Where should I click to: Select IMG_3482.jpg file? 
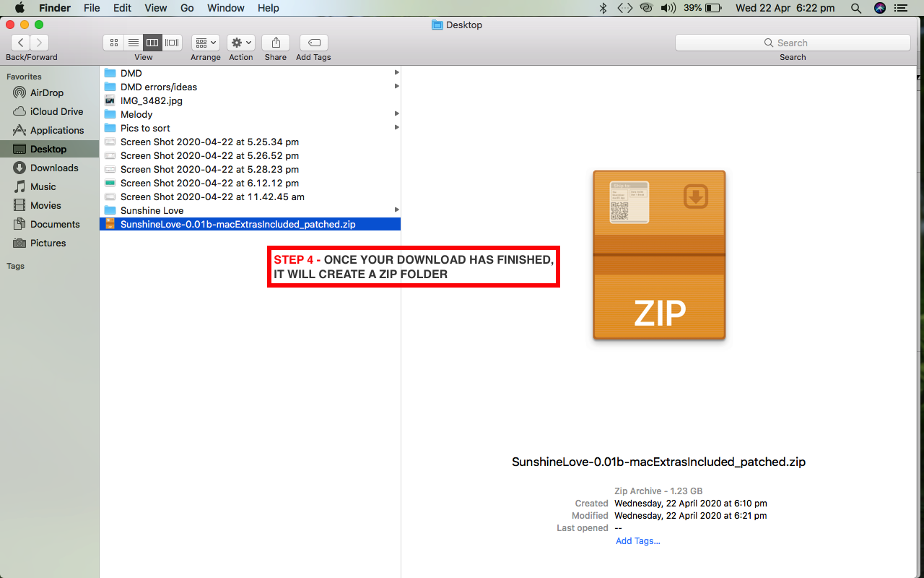pyautogui.click(x=151, y=100)
